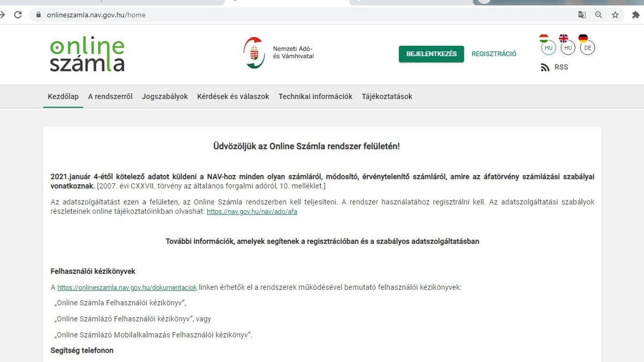Click the További információk, amelyek segítenek heading
This screenshot has width=644, height=362.
(322, 241)
